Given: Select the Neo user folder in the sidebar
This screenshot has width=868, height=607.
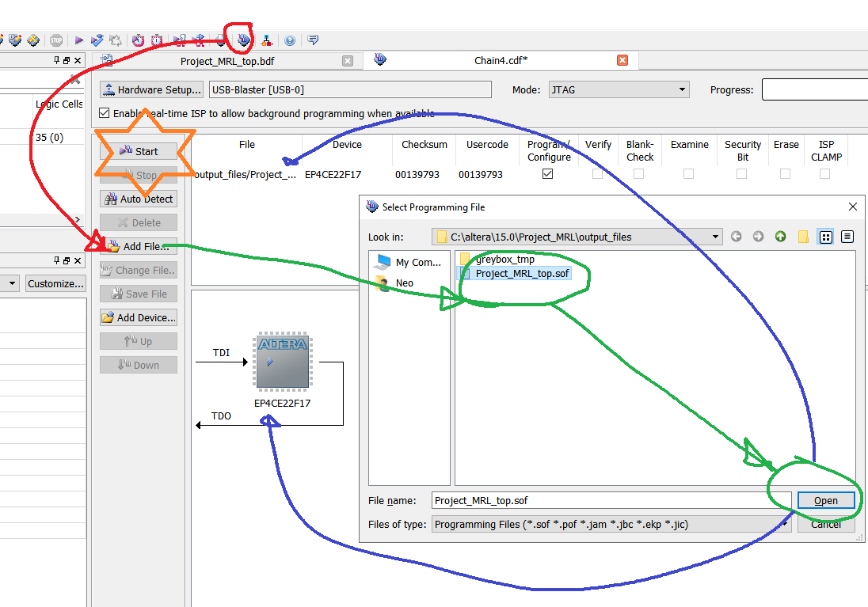Looking at the screenshot, I should tap(394, 283).
